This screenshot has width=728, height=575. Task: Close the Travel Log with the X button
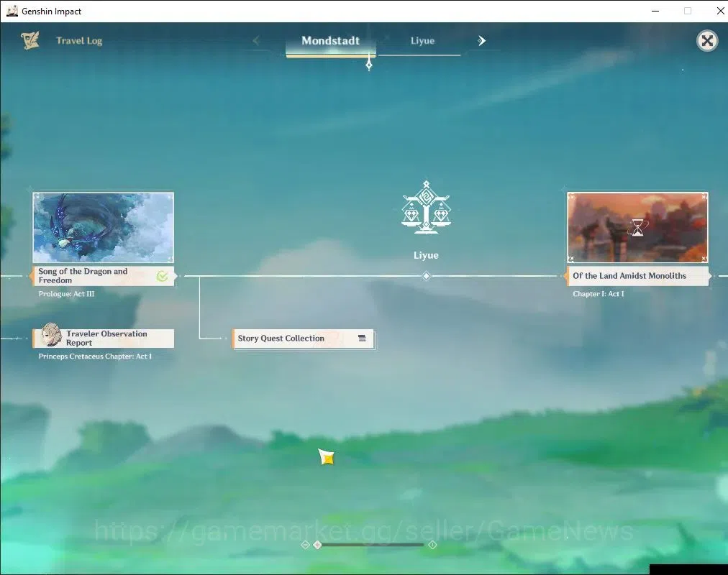point(707,41)
